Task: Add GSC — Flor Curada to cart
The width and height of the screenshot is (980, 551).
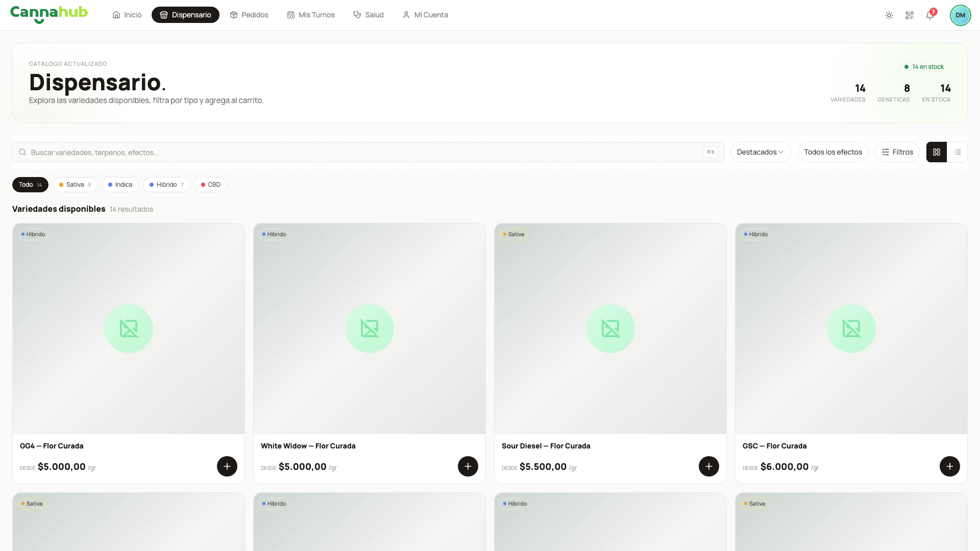Action: pos(950,466)
